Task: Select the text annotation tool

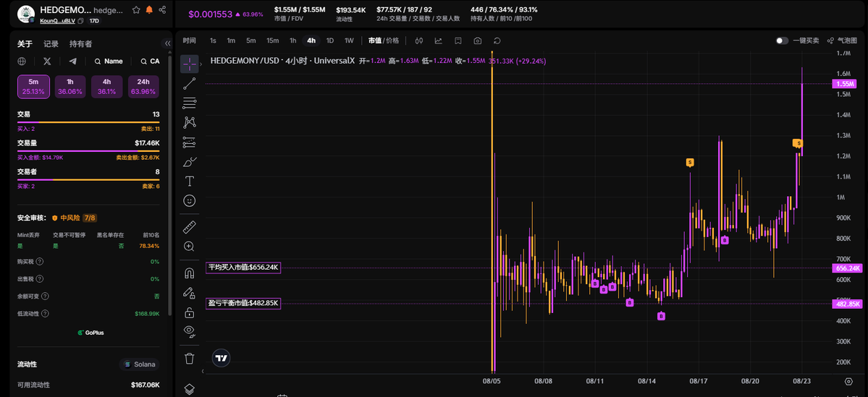Action: point(190,181)
